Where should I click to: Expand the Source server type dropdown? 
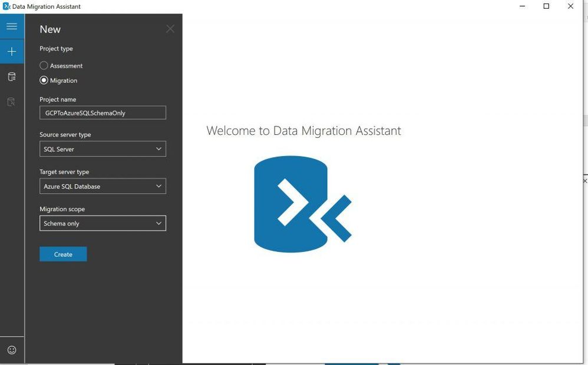(x=103, y=149)
